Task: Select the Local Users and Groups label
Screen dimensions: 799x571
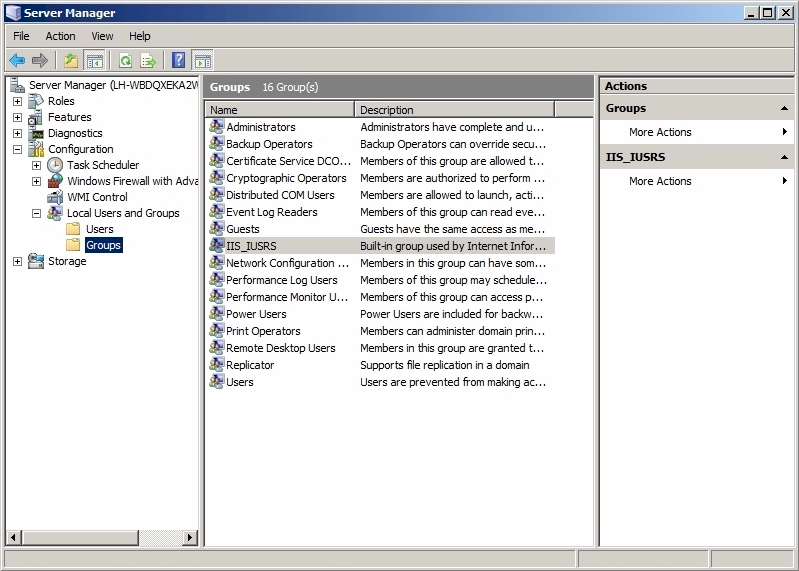Action: tap(123, 213)
